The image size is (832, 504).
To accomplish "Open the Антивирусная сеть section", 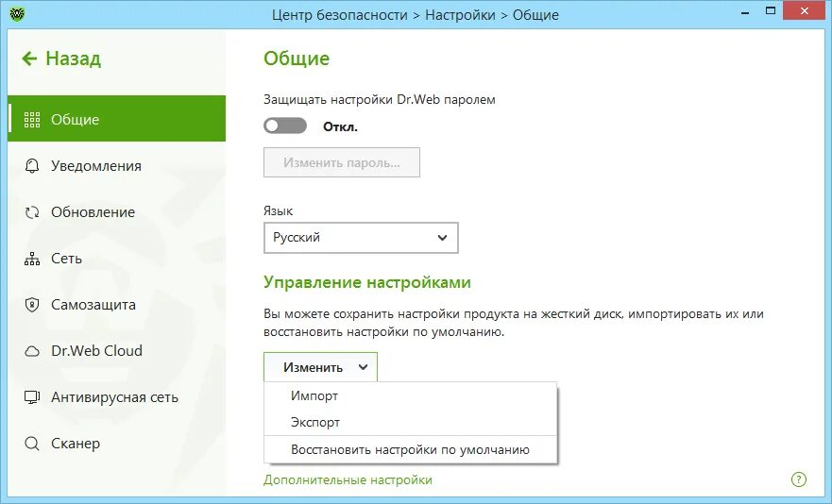I will pyautogui.click(x=117, y=397).
